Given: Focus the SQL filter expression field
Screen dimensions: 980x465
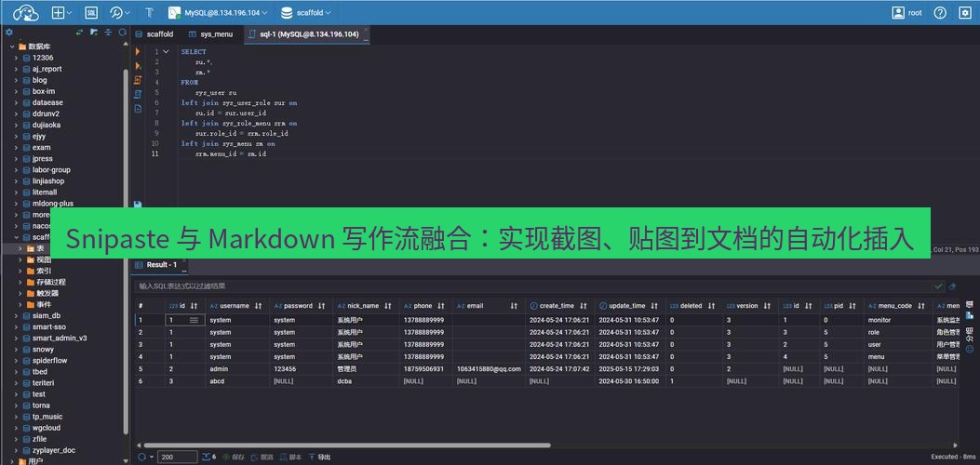Looking at the screenshot, I should point(533,286).
